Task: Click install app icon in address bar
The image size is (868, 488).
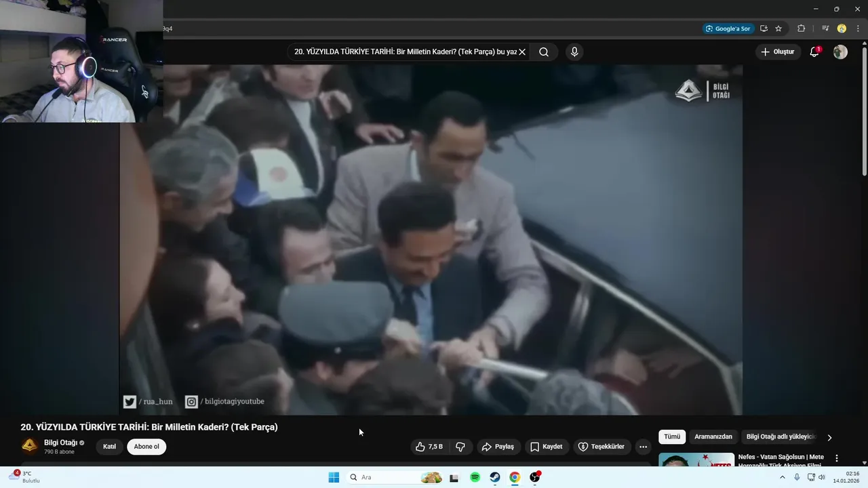Action: (x=764, y=28)
